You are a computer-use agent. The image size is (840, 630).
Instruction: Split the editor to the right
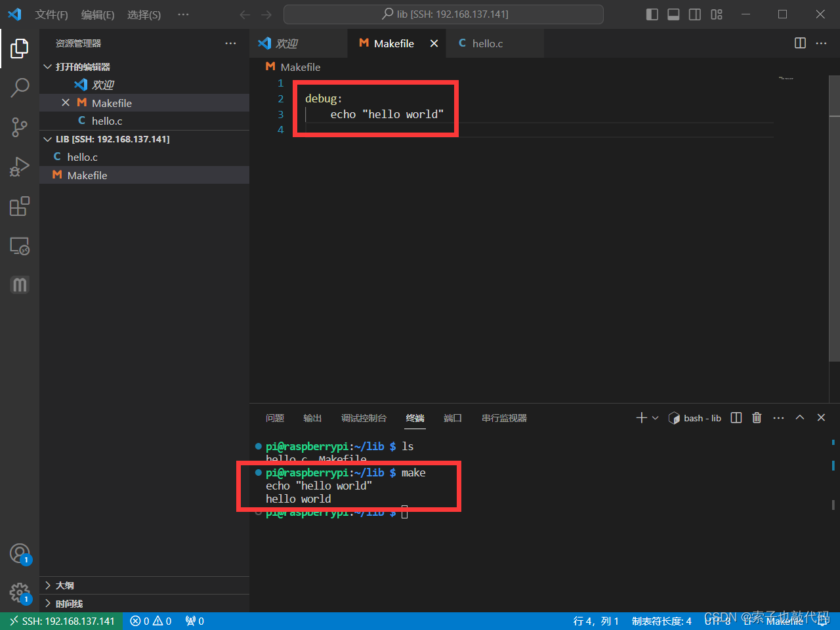click(x=800, y=43)
